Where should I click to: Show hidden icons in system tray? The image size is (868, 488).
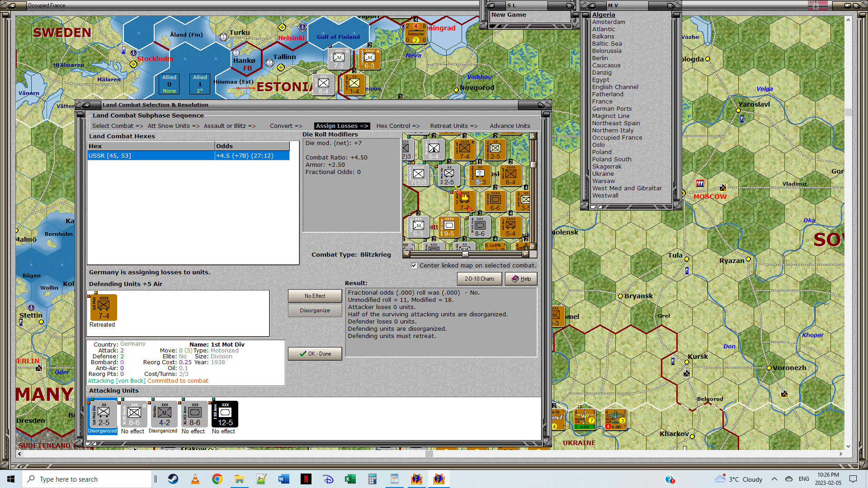tap(774, 479)
